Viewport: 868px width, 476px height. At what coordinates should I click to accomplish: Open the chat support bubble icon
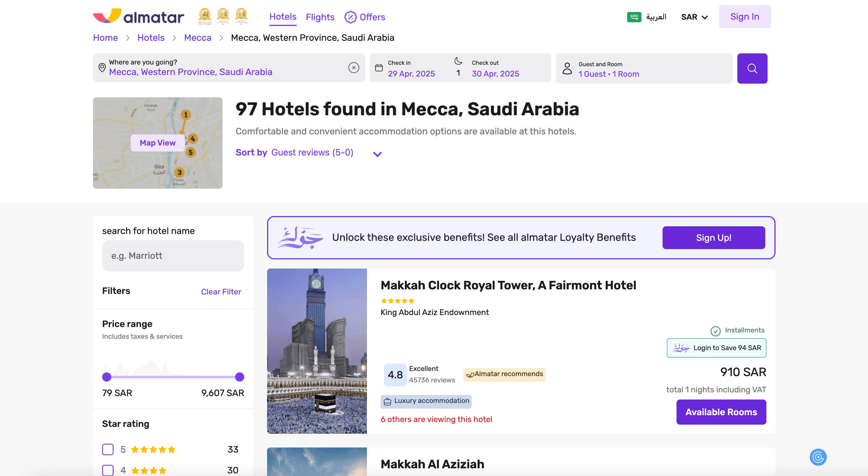(818, 457)
